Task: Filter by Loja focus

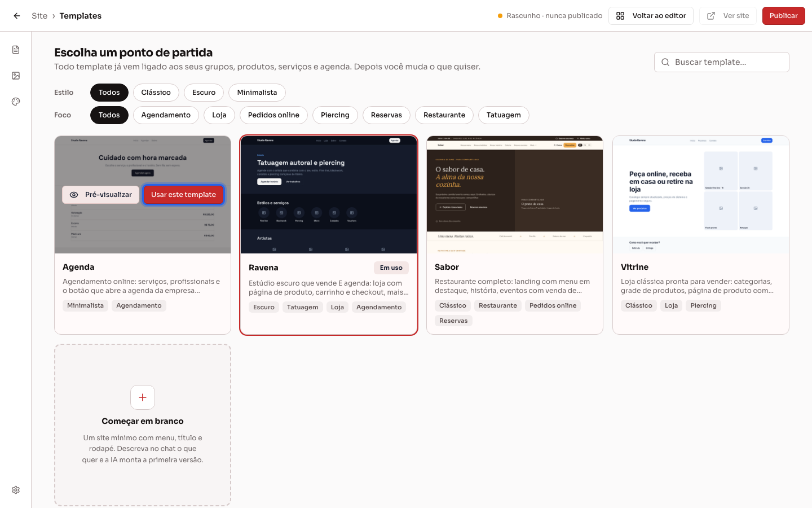Action: pyautogui.click(x=219, y=115)
